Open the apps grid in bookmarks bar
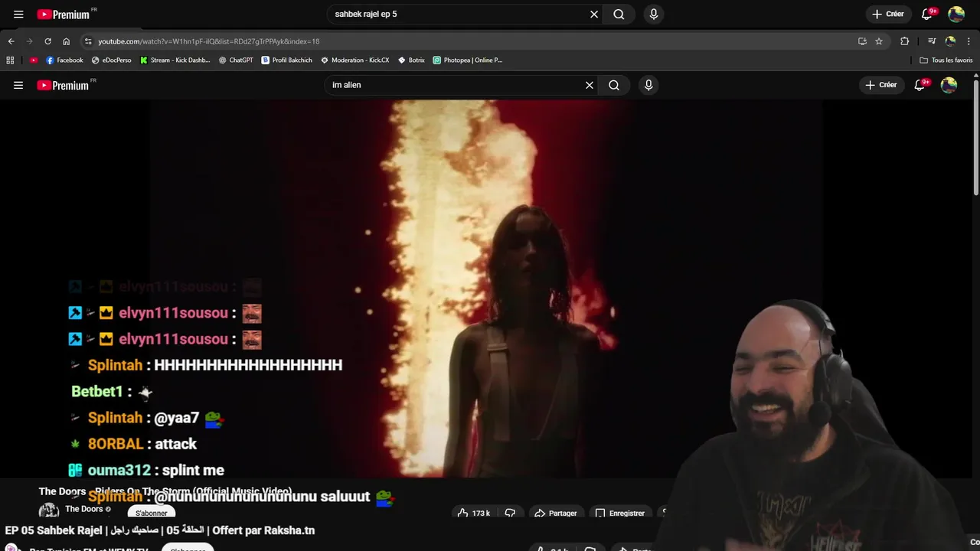 (x=10, y=60)
